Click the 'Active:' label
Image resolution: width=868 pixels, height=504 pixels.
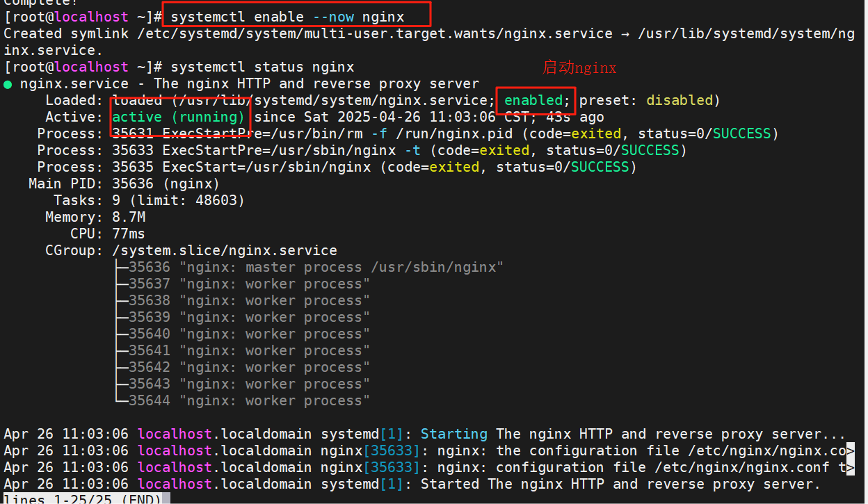coord(74,117)
